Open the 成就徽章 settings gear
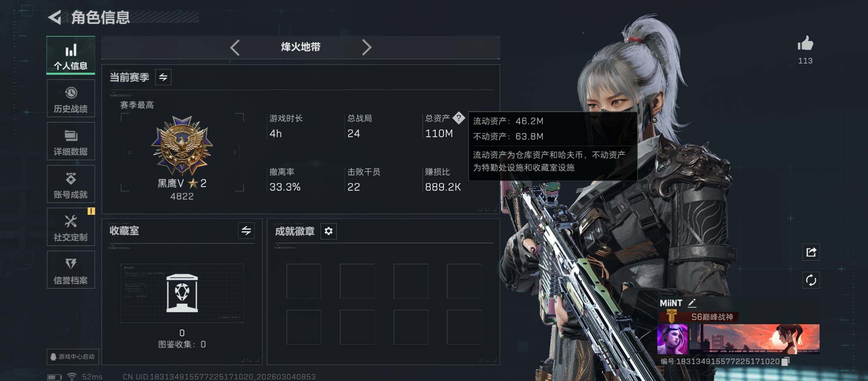868x381 pixels. pyautogui.click(x=328, y=231)
